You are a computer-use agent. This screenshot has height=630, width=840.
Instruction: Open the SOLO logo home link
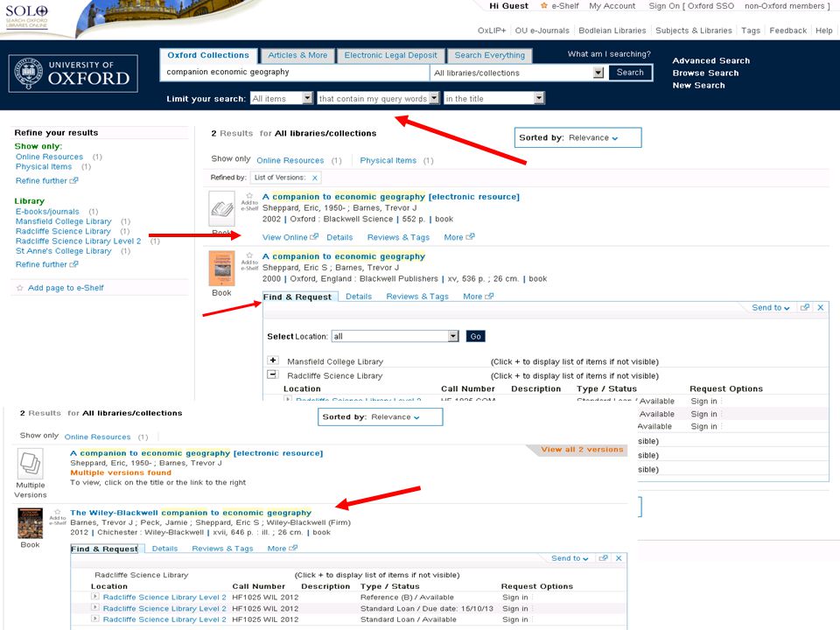[x=27, y=16]
